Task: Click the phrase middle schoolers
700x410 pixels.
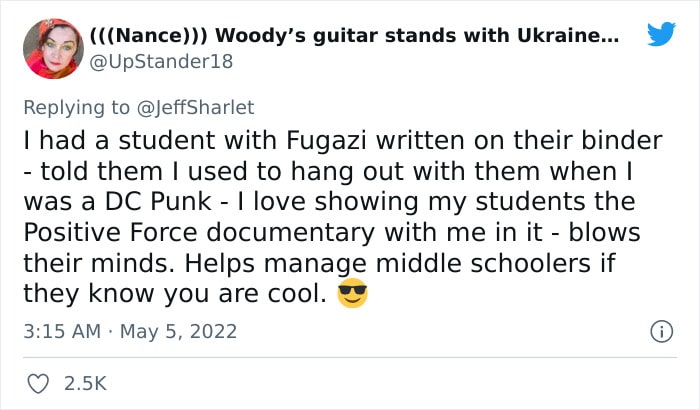Action: point(483,263)
